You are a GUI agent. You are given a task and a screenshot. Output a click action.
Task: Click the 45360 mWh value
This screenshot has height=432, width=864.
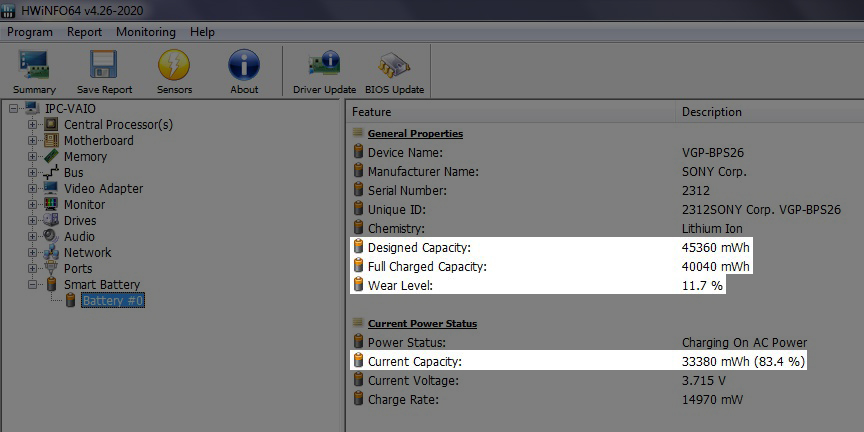[x=715, y=247]
